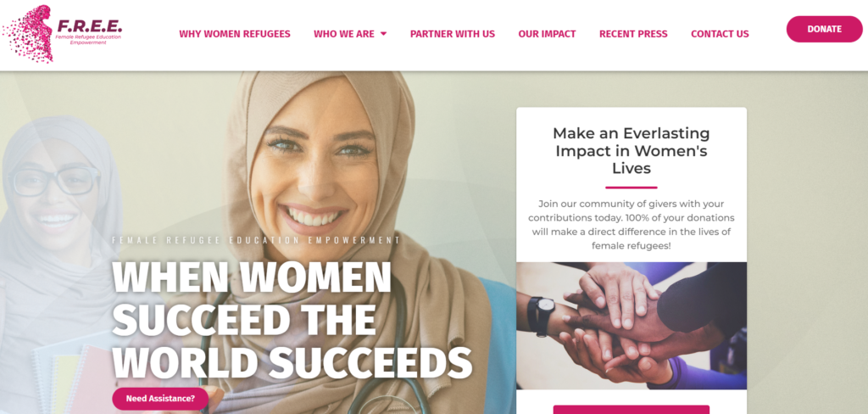This screenshot has height=414, width=868.
Task: Click the woman silhouette icon in logo
Action: click(x=29, y=33)
